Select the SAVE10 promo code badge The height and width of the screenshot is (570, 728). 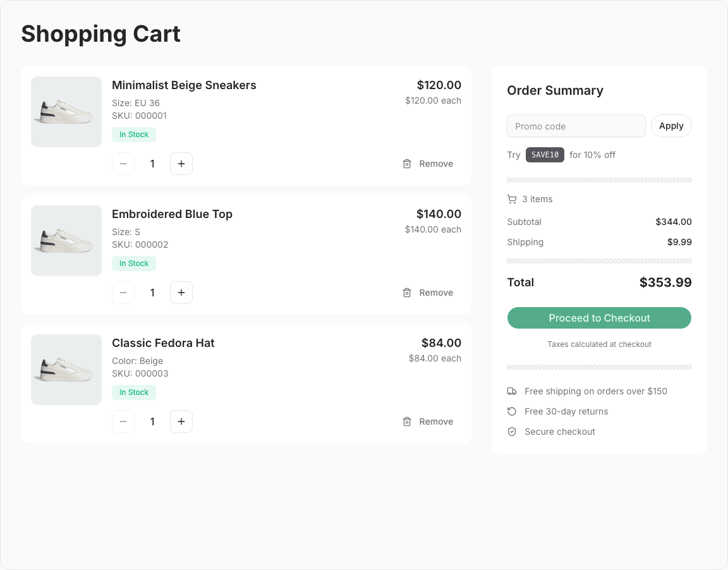click(545, 155)
